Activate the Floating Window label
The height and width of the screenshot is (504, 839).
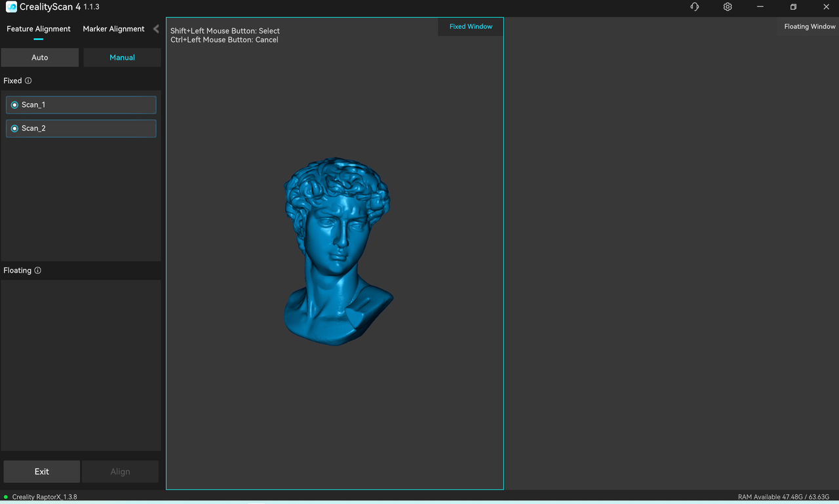click(810, 27)
